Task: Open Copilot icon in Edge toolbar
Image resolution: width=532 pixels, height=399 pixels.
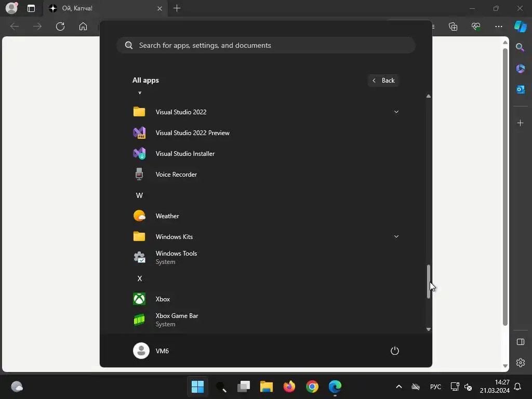Action: (x=521, y=26)
